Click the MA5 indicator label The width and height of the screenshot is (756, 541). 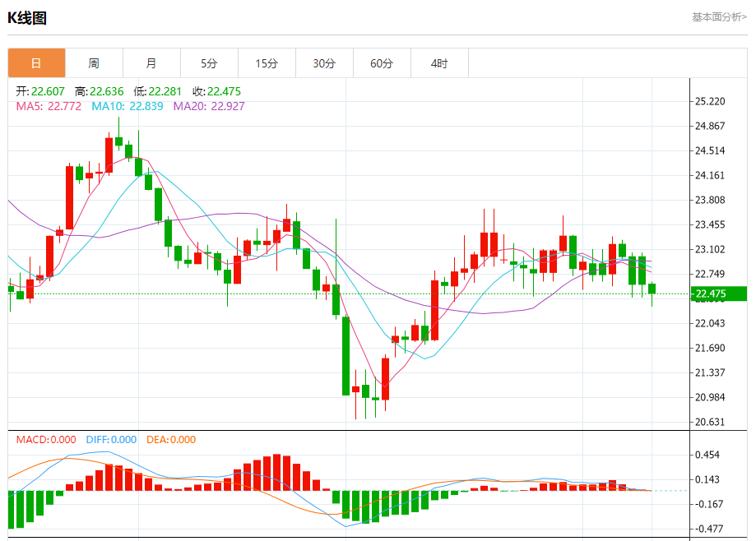(x=49, y=106)
